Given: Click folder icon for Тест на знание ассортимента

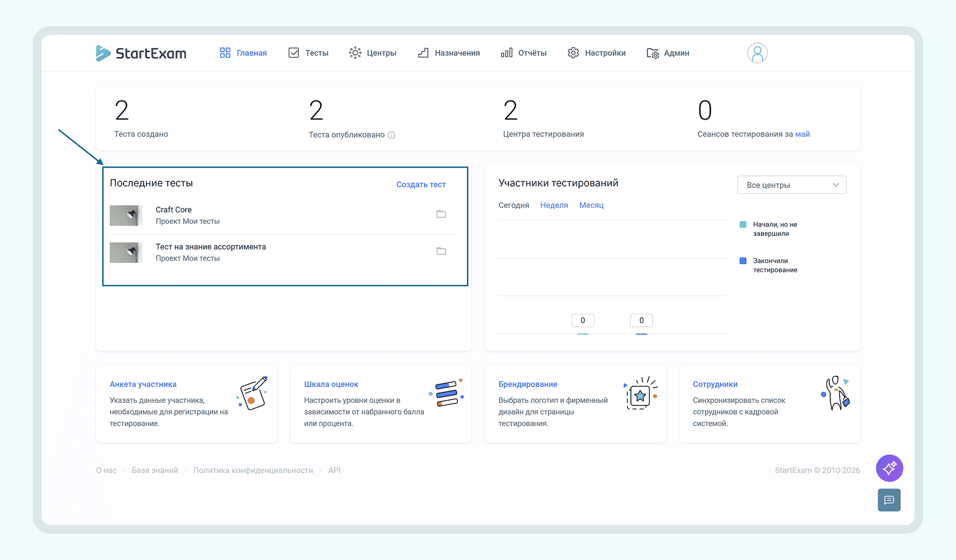Looking at the screenshot, I should [x=441, y=251].
